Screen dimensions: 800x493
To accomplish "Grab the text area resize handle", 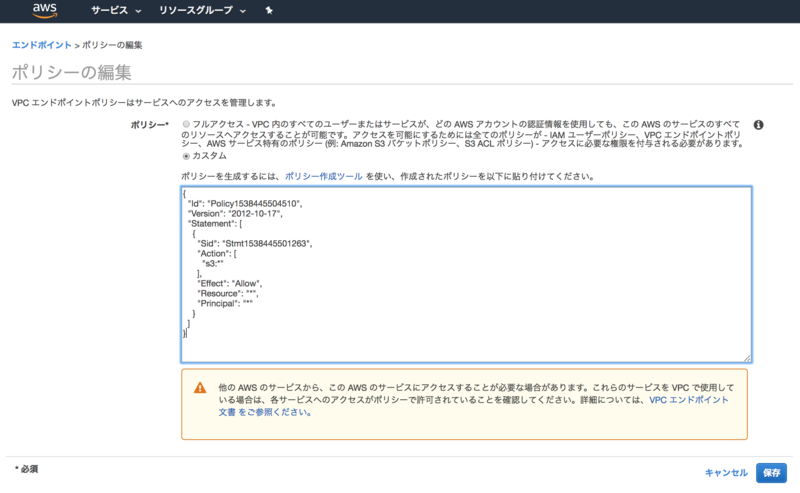I will click(x=747, y=358).
